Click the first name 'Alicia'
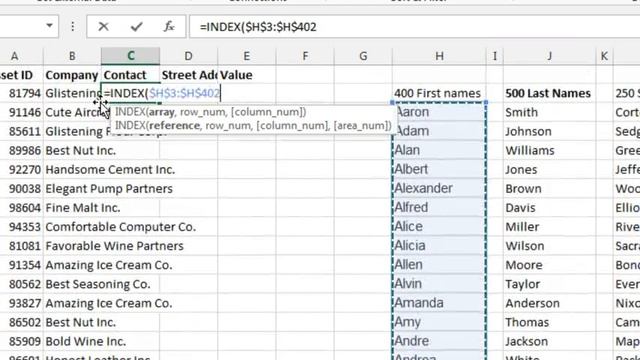 coord(439,246)
